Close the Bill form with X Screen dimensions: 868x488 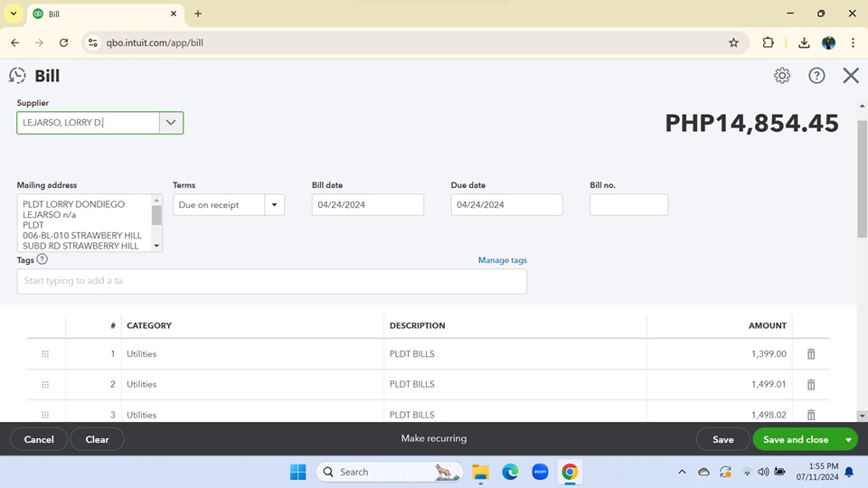coord(851,75)
